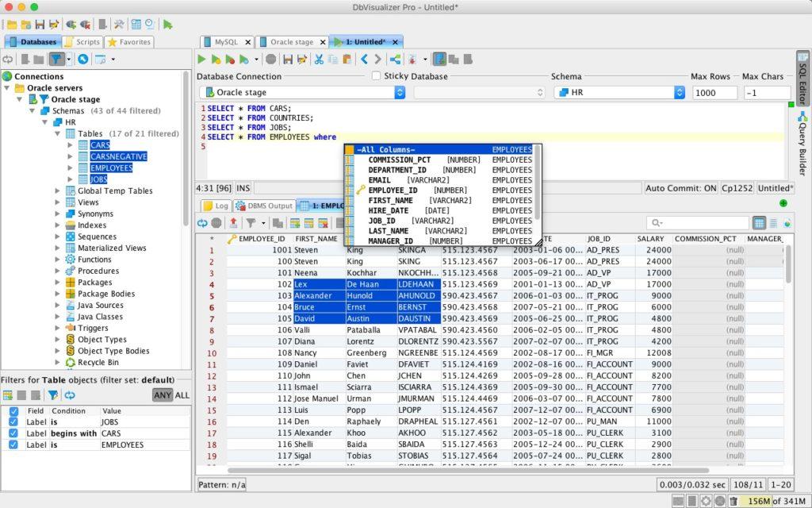This screenshot has width=812, height=508.
Task: Click the Cp1252 encoding status button
Action: (x=737, y=187)
